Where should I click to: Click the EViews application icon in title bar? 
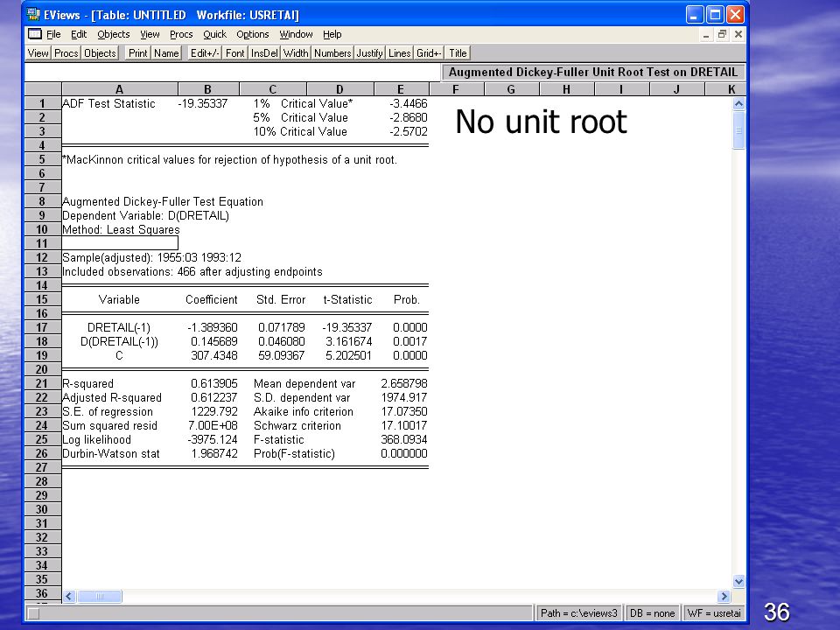pyautogui.click(x=34, y=15)
